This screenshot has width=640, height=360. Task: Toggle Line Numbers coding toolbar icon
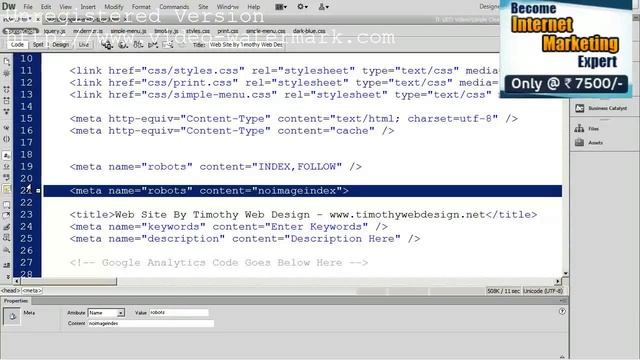7,156
